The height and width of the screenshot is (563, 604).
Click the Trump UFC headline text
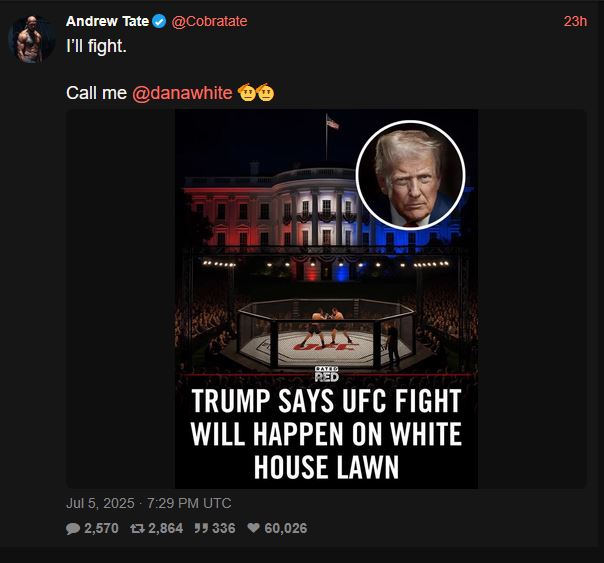pyautogui.click(x=326, y=434)
